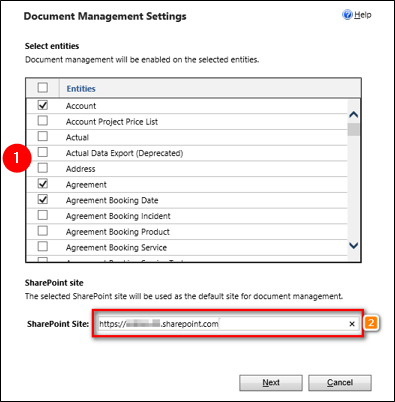Enable the Account Project Price List checkbox

pos(43,120)
